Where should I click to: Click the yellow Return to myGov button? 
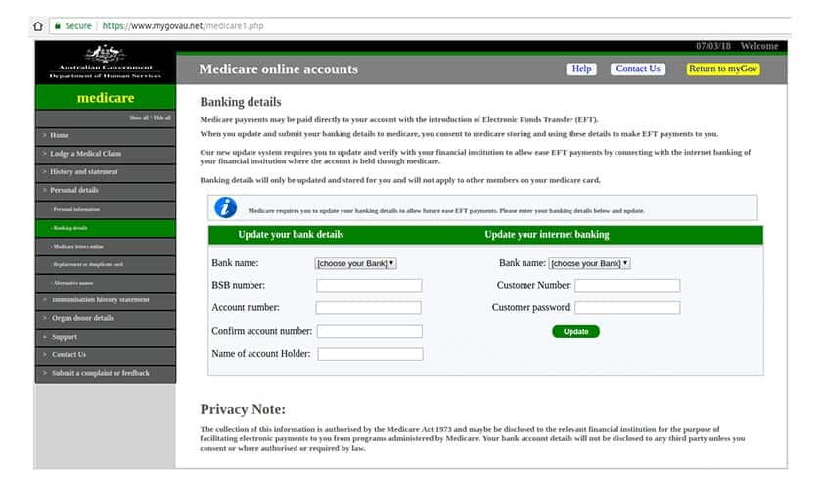click(x=722, y=69)
